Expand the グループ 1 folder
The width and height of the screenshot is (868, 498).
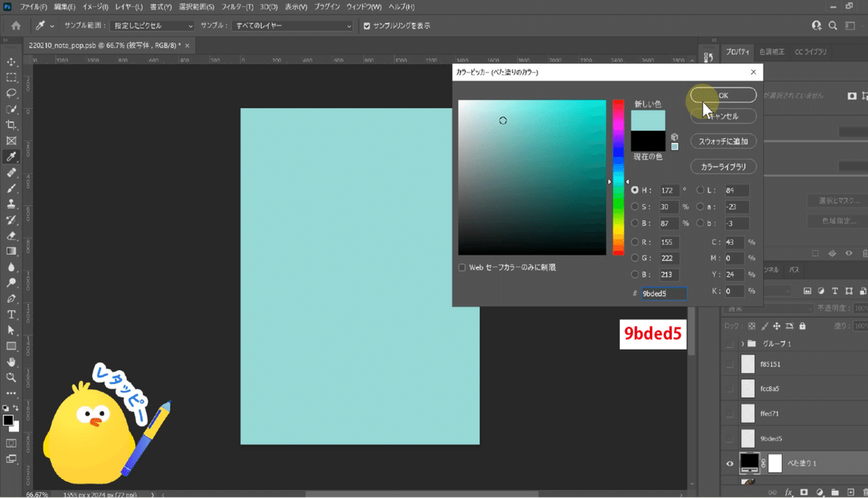(743, 343)
